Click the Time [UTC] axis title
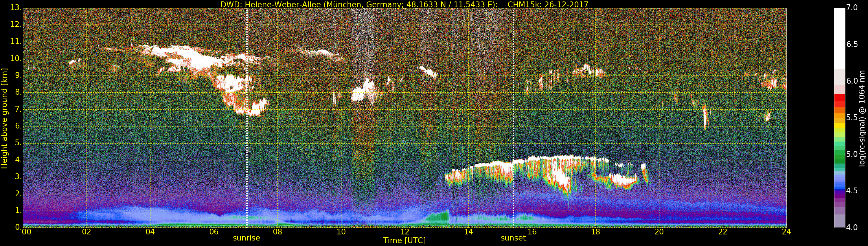The height and width of the screenshot is (246, 868). 404,241
